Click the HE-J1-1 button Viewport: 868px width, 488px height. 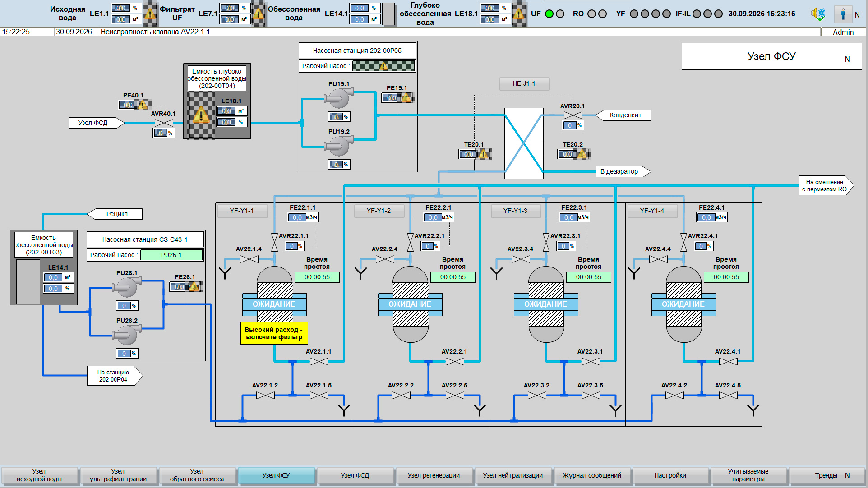pyautogui.click(x=524, y=83)
